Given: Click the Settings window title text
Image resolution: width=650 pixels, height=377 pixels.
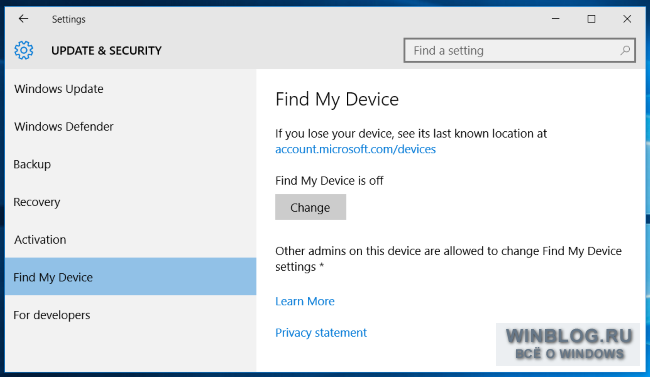Looking at the screenshot, I should pos(68,19).
